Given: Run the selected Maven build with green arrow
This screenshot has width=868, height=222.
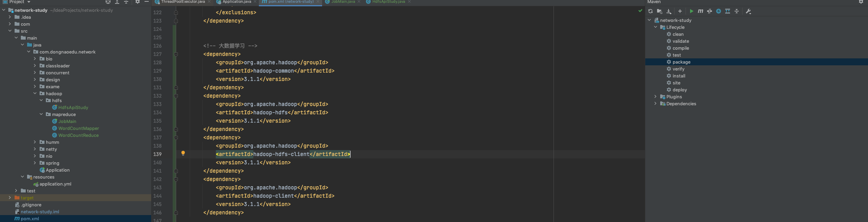Looking at the screenshot, I should pyautogui.click(x=691, y=11).
